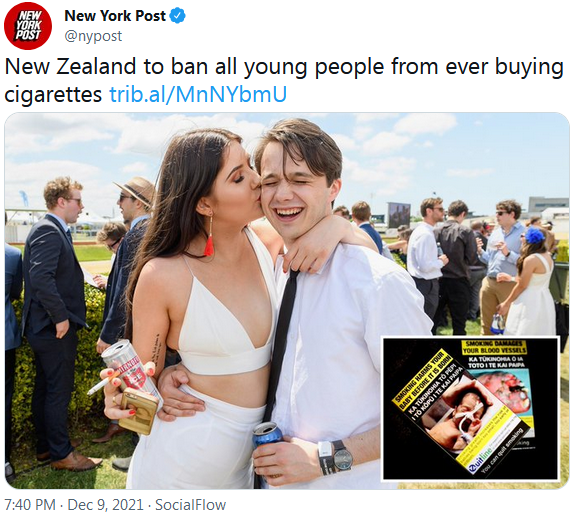Click the blue verified checkmark badge
This screenshot has width=573, height=517.
[178, 16]
